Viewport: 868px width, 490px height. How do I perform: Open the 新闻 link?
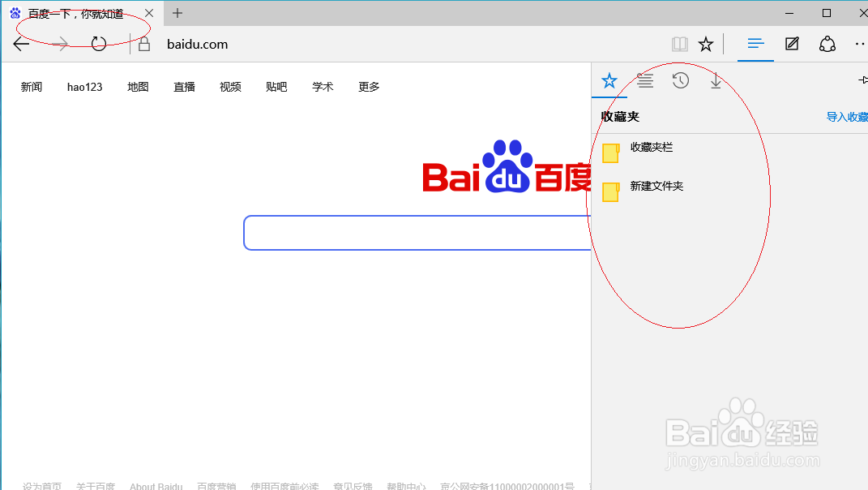[x=32, y=87]
